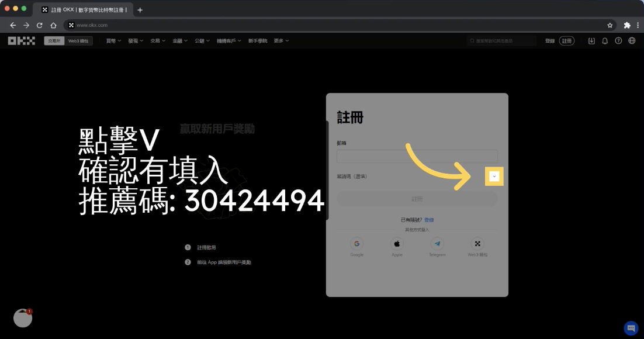The width and height of the screenshot is (644, 339).
Task: Click the 前往 App step text
Action: 224,262
